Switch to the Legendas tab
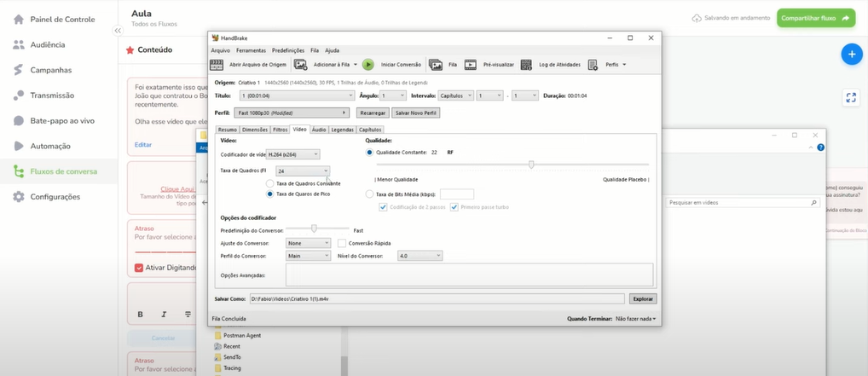The height and width of the screenshot is (376, 868). click(x=342, y=130)
